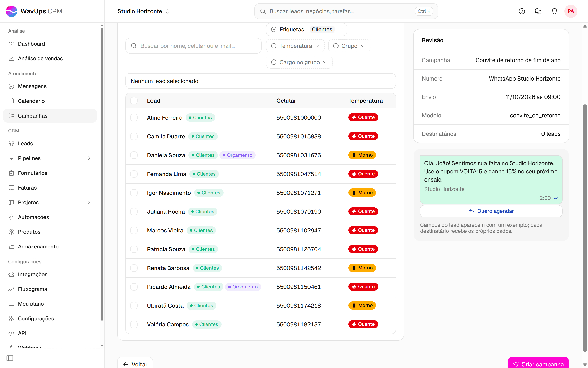Click the sidebar scroll-down arrow
The width and height of the screenshot is (588, 368).
point(102,346)
